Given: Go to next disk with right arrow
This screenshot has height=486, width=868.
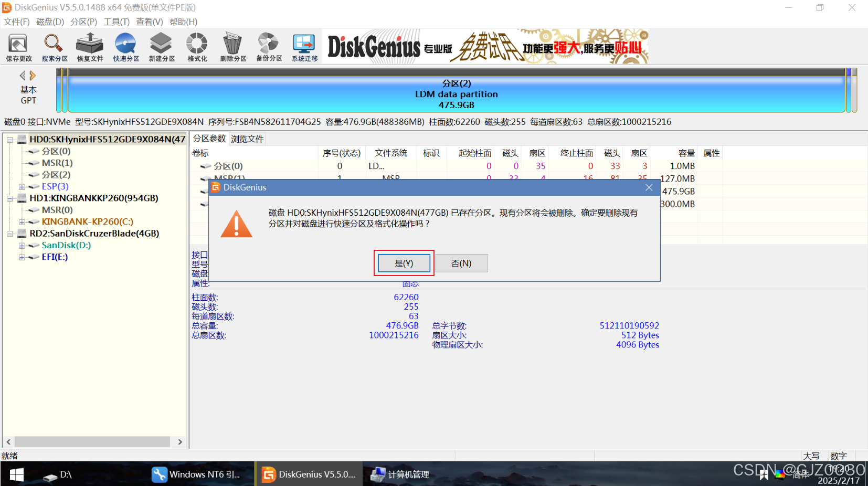Looking at the screenshot, I should point(33,76).
